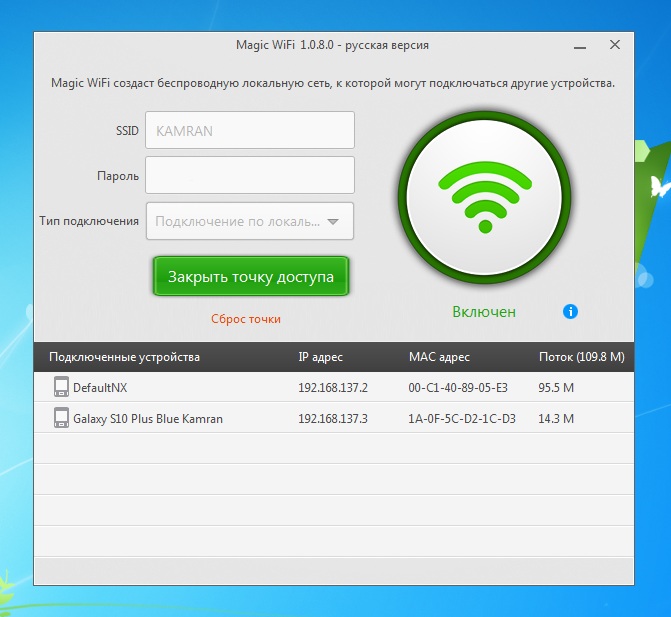Click the Сброс точки reset link
Viewport: 671px width, 617px height.
(x=246, y=319)
